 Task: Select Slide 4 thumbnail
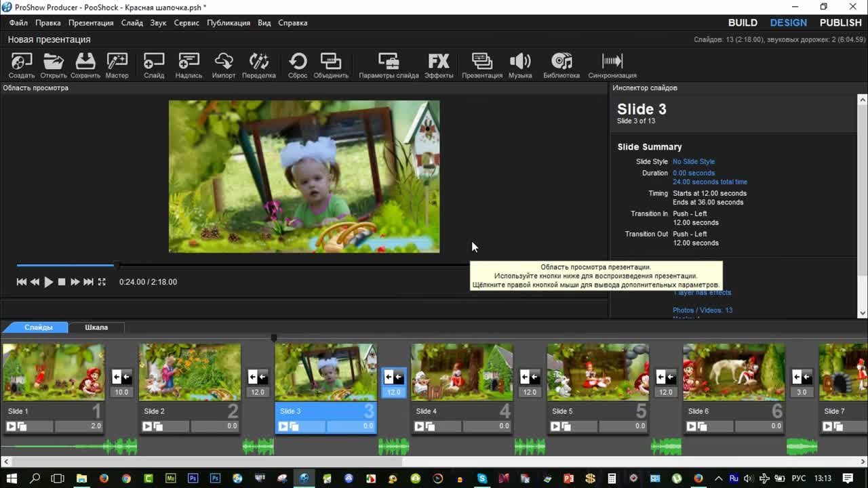(x=462, y=372)
